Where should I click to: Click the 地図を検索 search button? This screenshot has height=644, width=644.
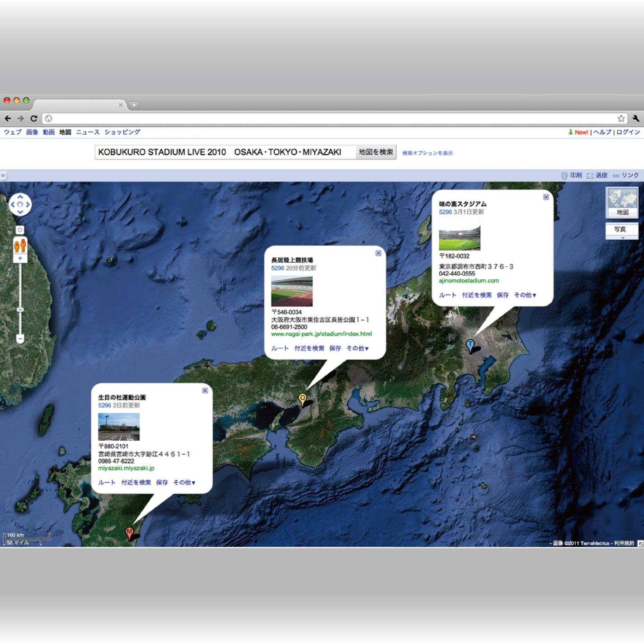coord(376,152)
